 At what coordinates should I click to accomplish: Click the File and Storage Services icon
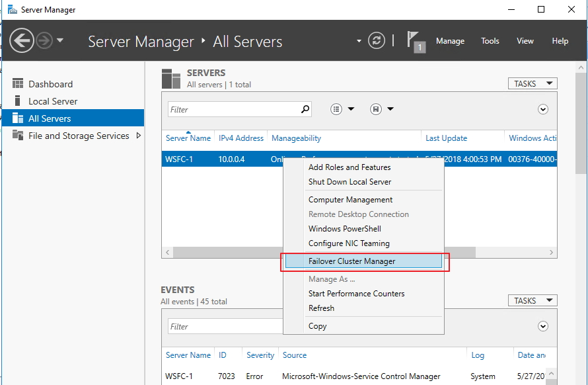tap(18, 136)
